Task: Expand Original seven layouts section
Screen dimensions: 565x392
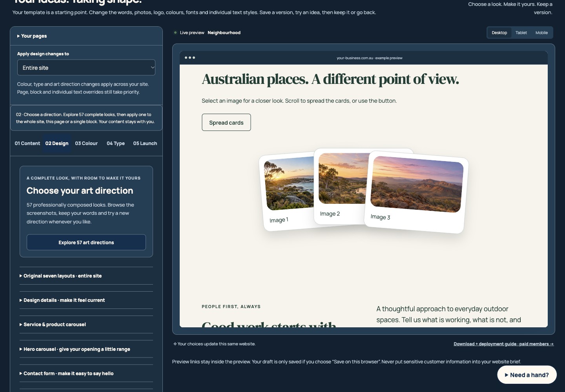Action: tap(86, 276)
